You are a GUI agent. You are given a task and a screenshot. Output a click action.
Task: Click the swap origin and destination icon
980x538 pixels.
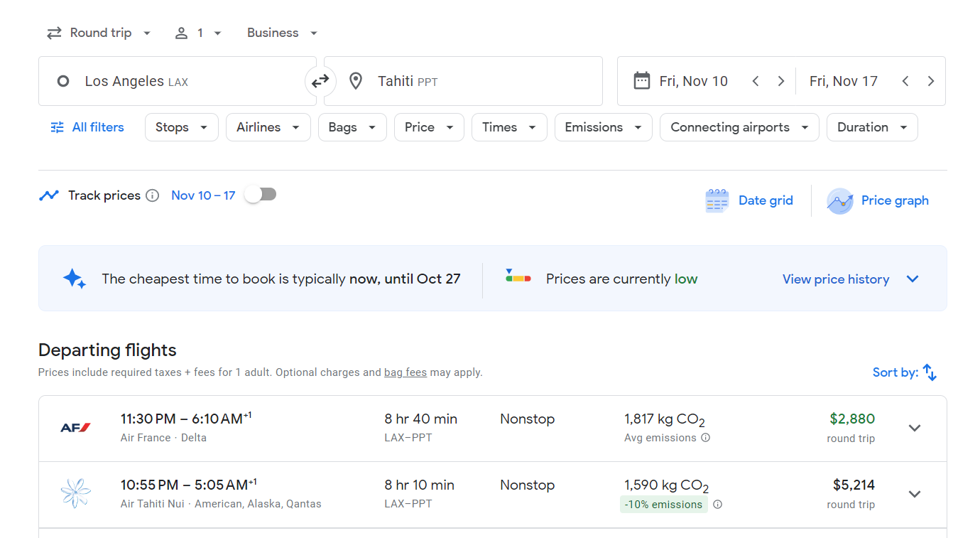coord(320,81)
